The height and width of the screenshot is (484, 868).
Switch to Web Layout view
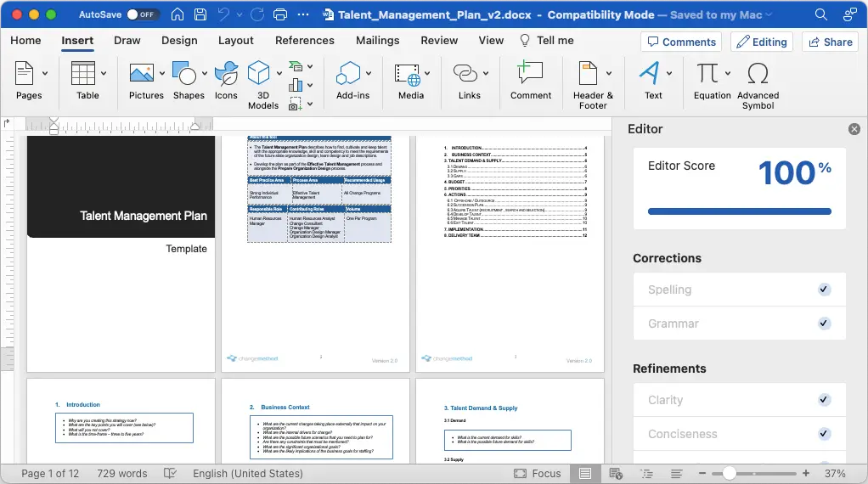616,474
